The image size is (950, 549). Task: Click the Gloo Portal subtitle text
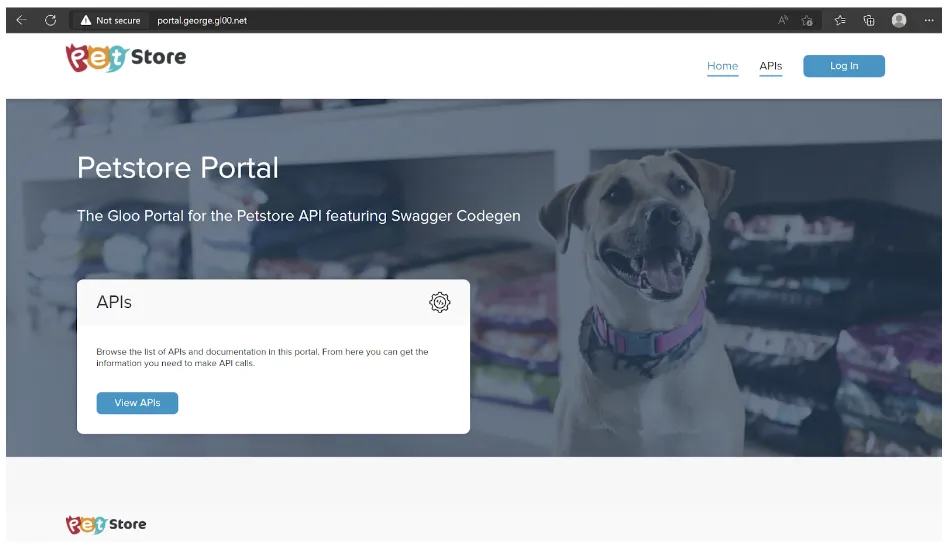click(299, 216)
